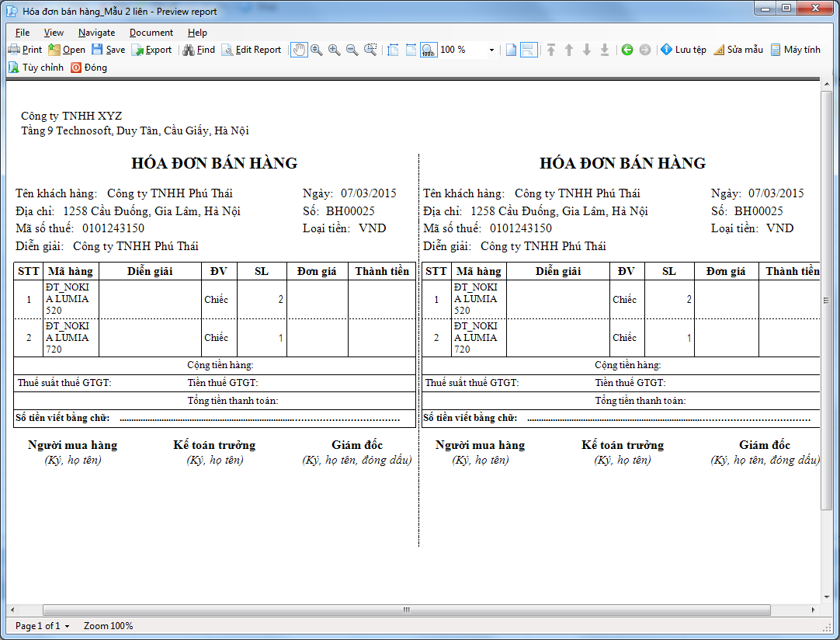Open Máy tính calculator tool
The height and width of the screenshot is (640, 840).
tap(795, 50)
